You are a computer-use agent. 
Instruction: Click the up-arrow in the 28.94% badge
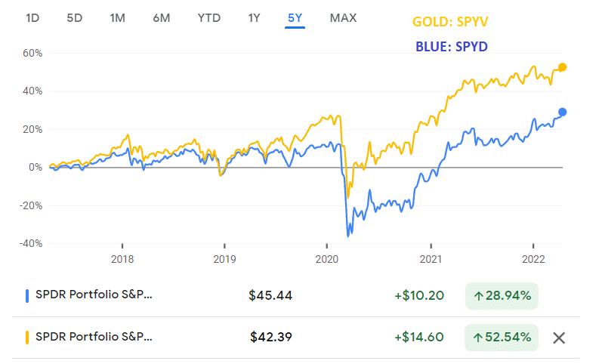tap(478, 296)
